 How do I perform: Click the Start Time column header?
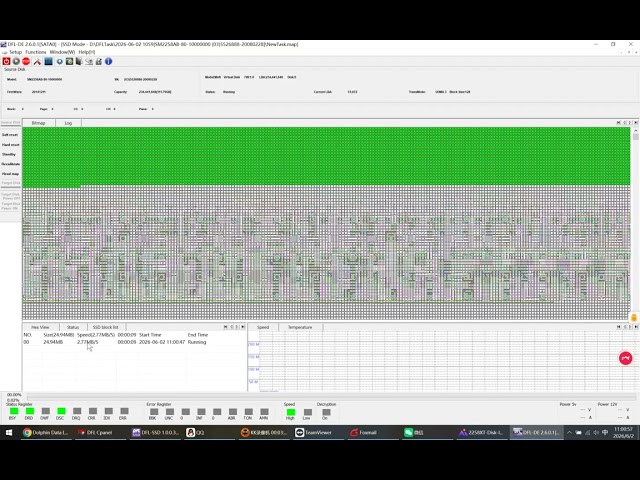click(150, 335)
